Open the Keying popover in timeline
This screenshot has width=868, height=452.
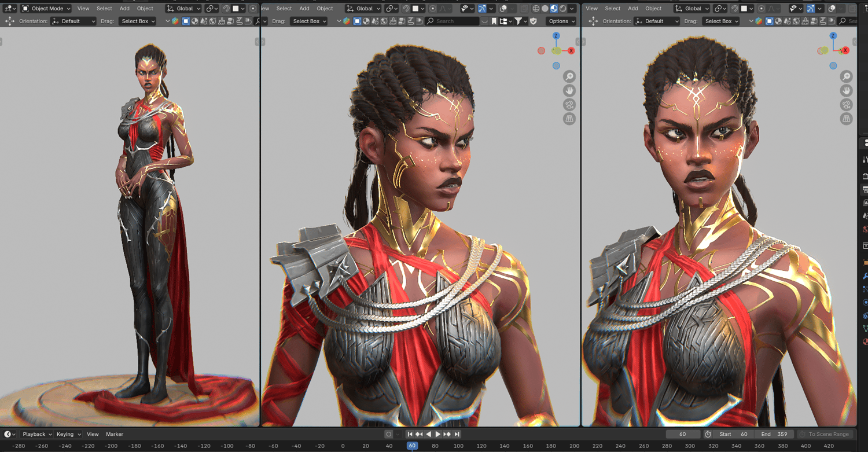click(x=68, y=434)
